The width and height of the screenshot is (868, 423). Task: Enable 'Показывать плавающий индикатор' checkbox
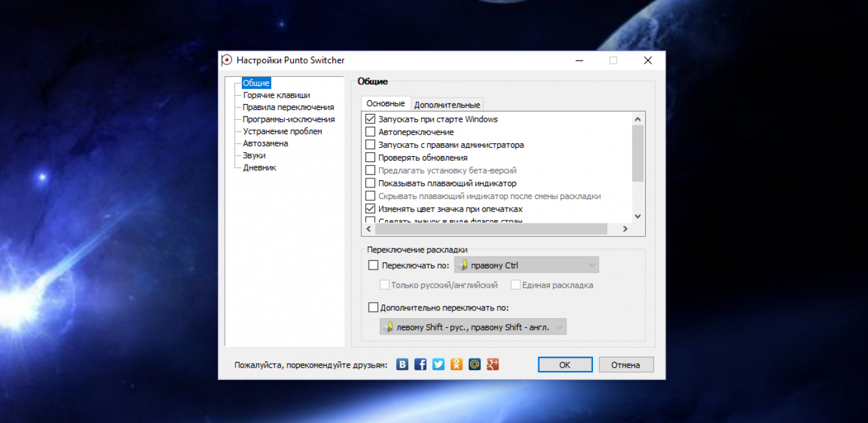click(371, 184)
